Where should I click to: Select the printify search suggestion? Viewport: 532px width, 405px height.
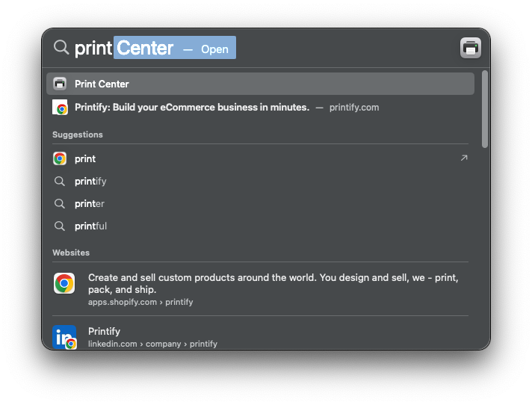(x=91, y=181)
